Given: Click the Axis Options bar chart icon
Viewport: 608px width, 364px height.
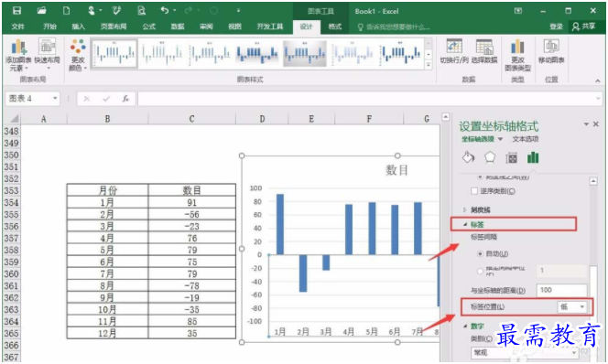Looking at the screenshot, I should [533, 157].
